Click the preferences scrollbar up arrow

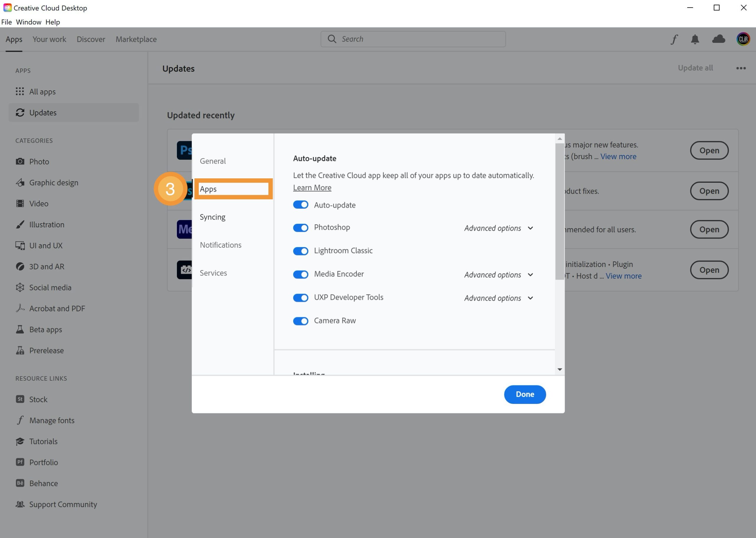[560, 139]
